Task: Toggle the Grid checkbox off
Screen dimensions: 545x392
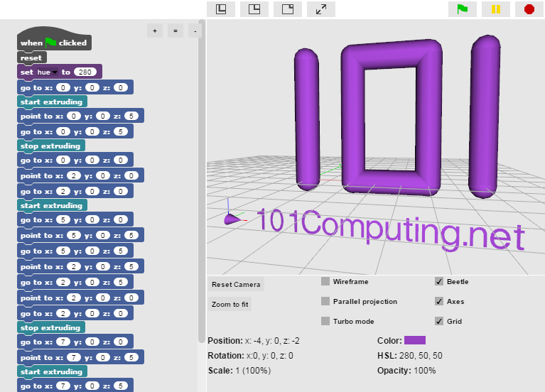Action: point(439,321)
